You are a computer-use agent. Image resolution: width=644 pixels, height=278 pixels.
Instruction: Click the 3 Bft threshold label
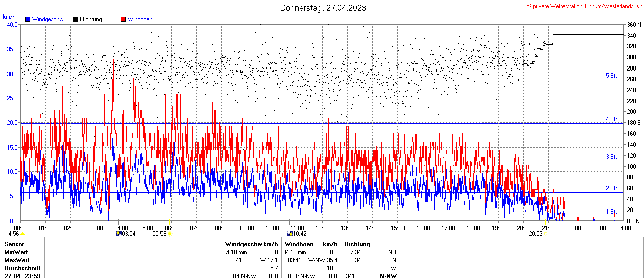(x=611, y=157)
